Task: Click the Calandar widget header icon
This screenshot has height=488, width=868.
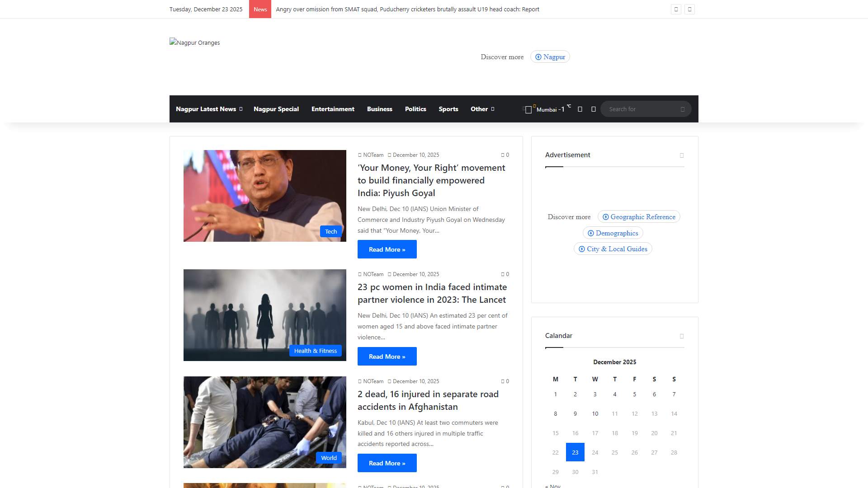Action: 682,336
